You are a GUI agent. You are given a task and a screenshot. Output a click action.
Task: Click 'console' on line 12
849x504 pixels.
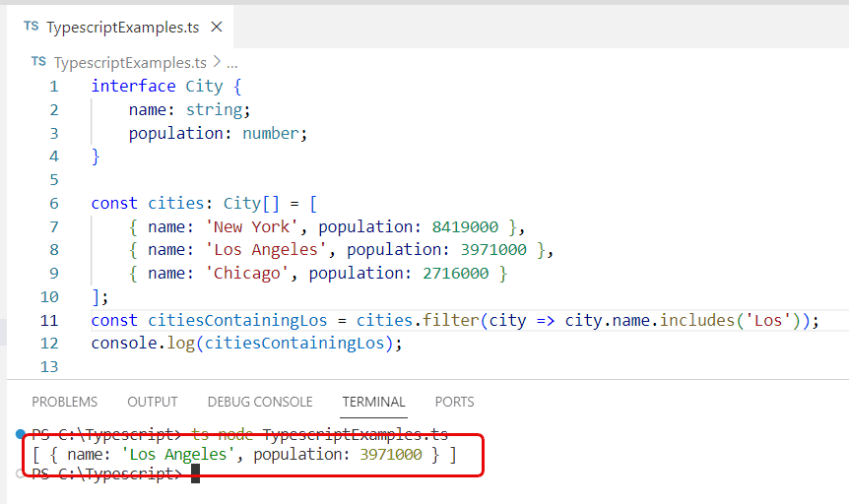tap(124, 344)
